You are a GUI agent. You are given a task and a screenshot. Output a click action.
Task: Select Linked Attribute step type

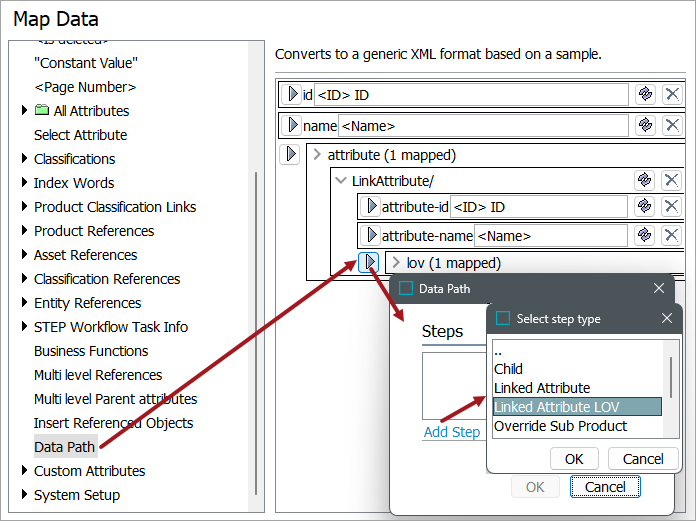[577, 388]
